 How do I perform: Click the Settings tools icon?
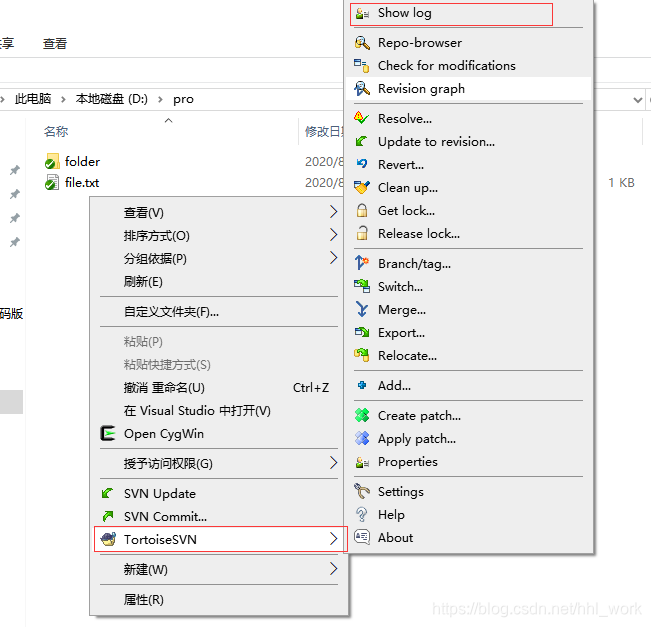pyautogui.click(x=362, y=491)
